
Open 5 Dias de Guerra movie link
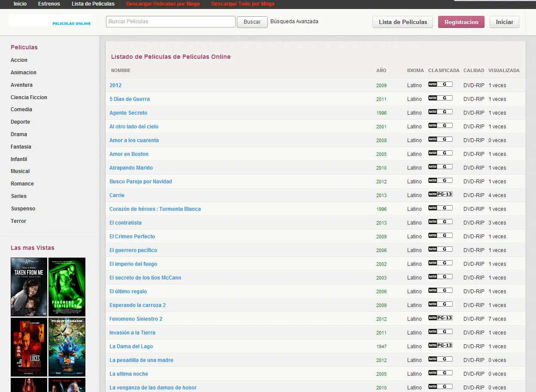pyautogui.click(x=130, y=99)
